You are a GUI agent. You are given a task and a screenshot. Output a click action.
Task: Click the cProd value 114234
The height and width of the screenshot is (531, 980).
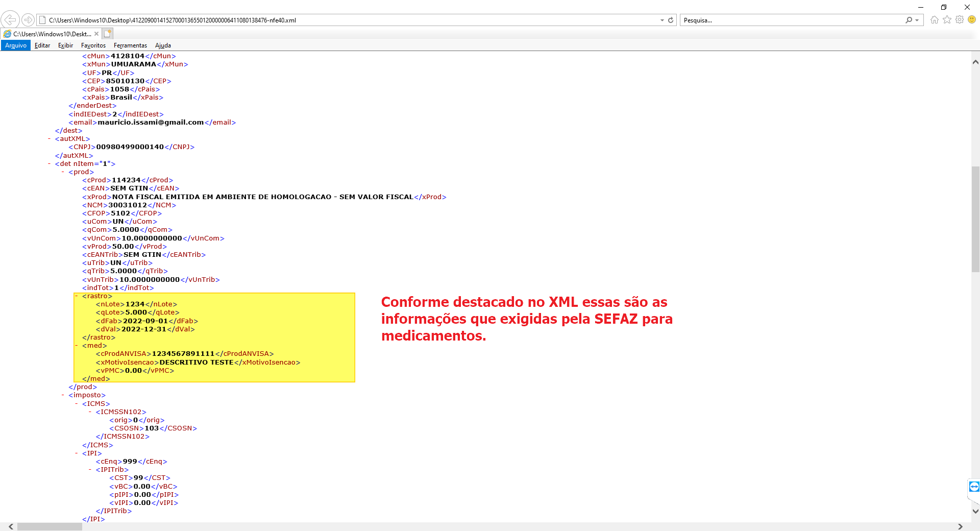[126, 180]
